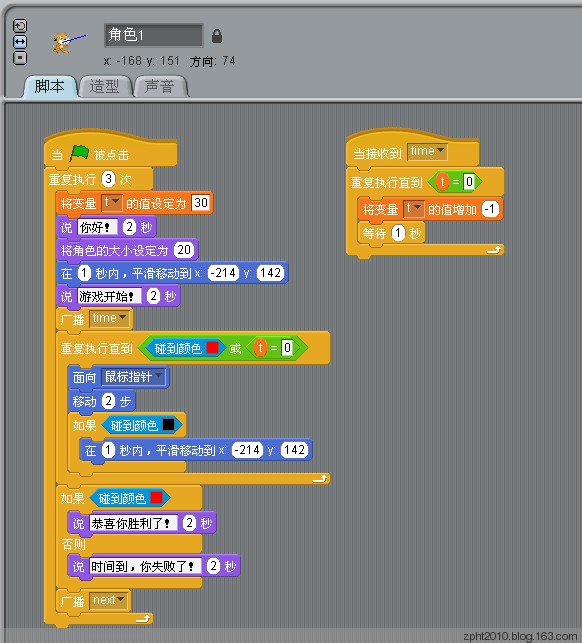This screenshot has width=582, height=643.
Task: Pick the red color in the if-else condition
Action: click(x=156, y=498)
